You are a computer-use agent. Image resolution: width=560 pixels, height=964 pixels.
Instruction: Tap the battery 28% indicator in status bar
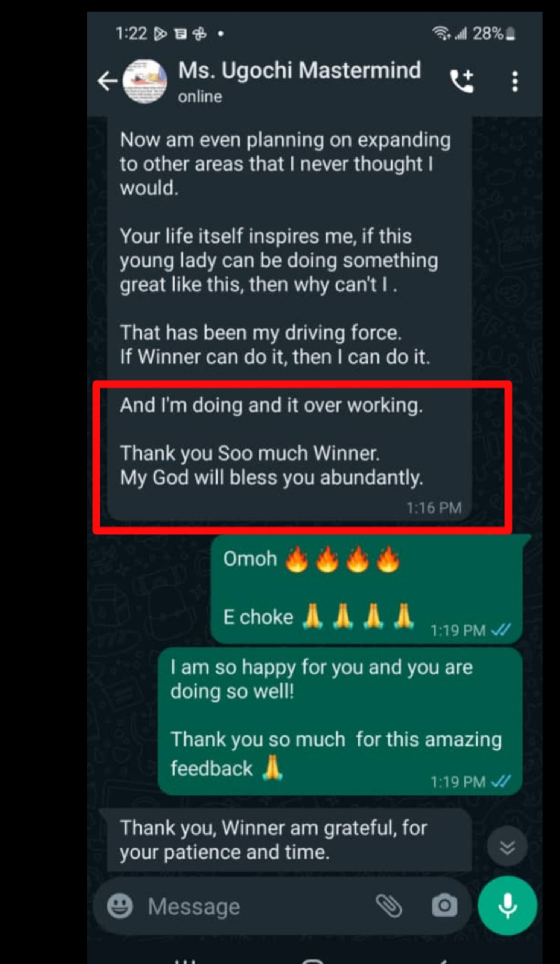coord(494,34)
